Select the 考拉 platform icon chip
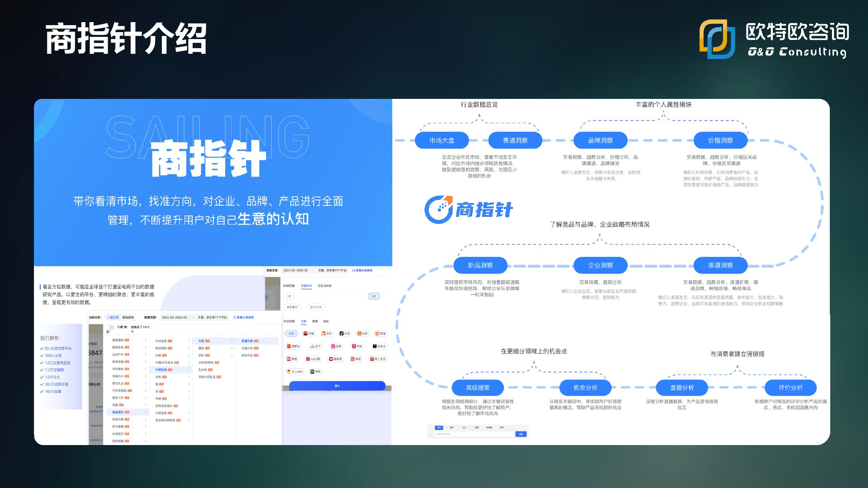The image size is (868, 488). coord(357,346)
